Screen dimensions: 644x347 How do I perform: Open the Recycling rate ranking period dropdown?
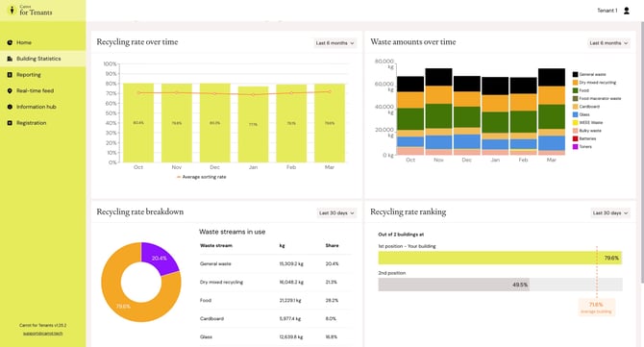coord(610,212)
